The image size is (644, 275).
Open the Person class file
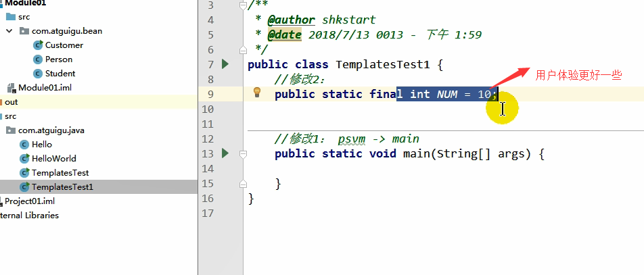pos(59,59)
